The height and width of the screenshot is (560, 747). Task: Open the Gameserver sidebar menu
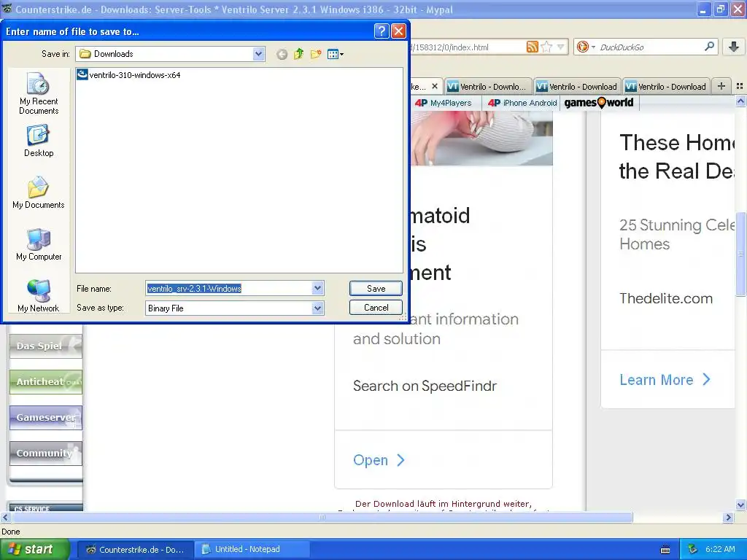pyautogui.click(x=46, y=417)
